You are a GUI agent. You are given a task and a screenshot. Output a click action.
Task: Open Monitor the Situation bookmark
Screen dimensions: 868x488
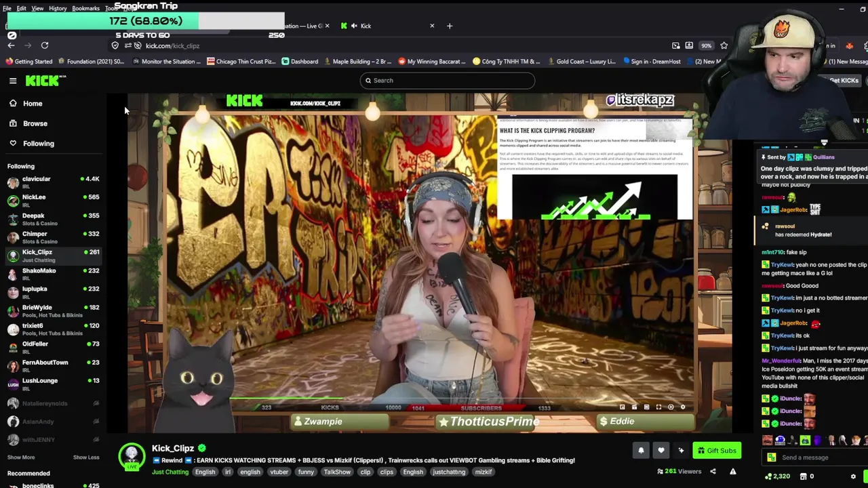[x=166, y=62]
